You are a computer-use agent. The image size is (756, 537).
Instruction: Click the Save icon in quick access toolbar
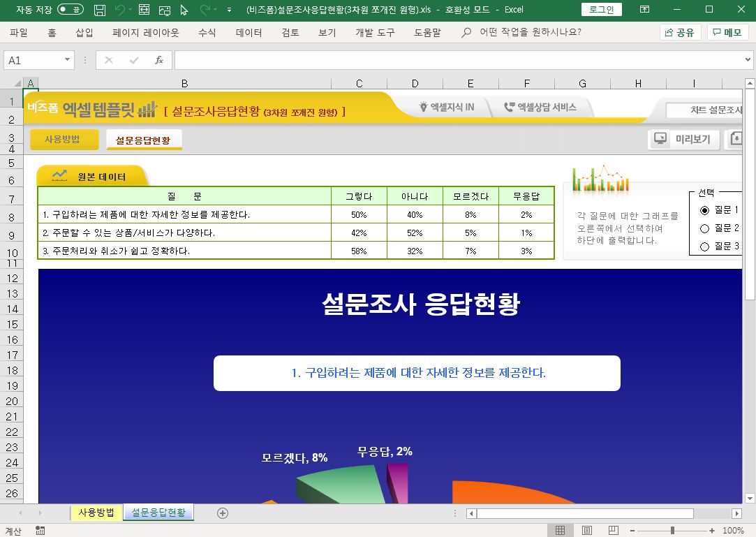coord(100,10)
